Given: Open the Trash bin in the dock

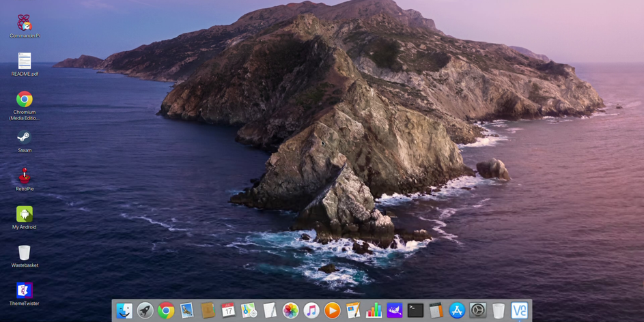Looking at the screenshot, I should click(x=499, y=310).
